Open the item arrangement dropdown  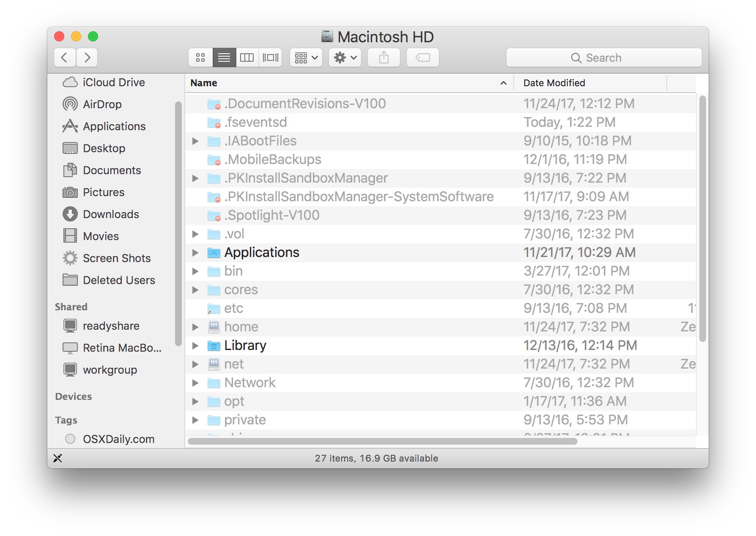[305, 57]
